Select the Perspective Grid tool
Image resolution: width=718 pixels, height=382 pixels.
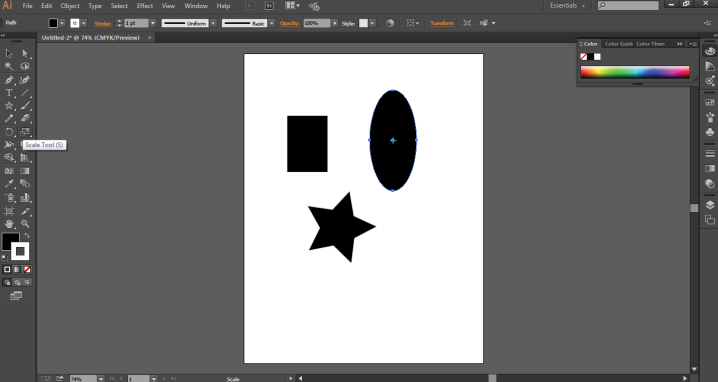pos(25,158)
